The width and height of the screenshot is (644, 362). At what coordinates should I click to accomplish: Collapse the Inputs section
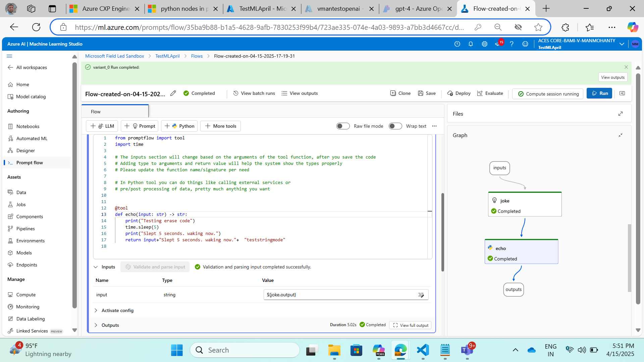point(96,267)
